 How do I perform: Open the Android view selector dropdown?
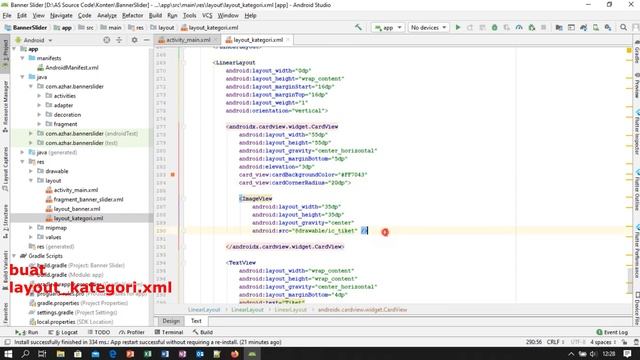pyautogui.click(x=34, y=40)
